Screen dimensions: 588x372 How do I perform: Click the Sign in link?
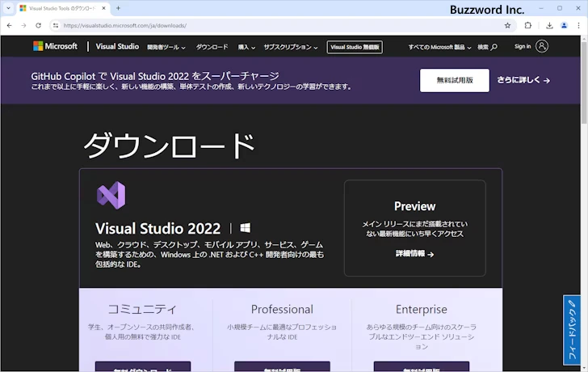pos(523,46)
